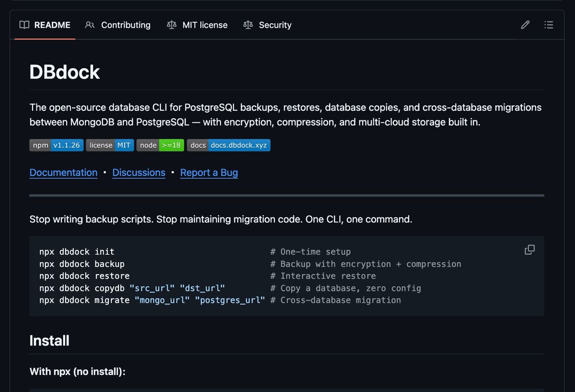The image size is (575, 392).
Task: Click the '# Interactive restore' comment
Action: (323, 276)
